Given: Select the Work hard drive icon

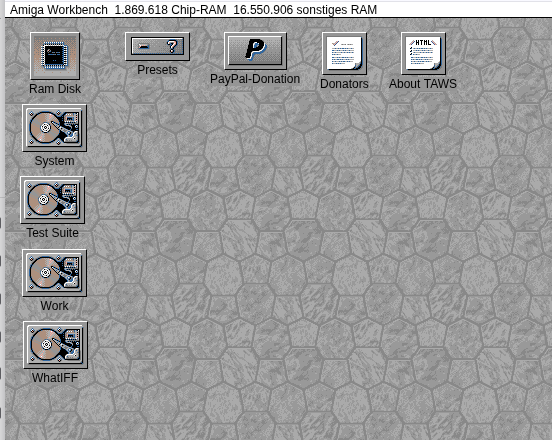Looking at the screenshot, I should pos(55,273).
